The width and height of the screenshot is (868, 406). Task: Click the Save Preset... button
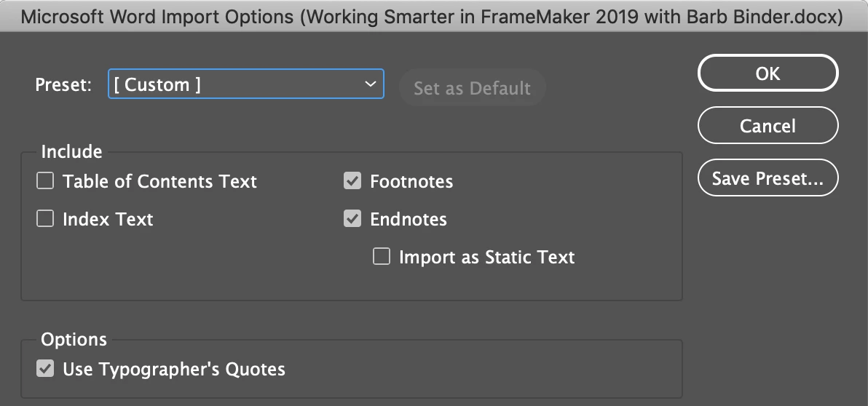click(768, 178)
